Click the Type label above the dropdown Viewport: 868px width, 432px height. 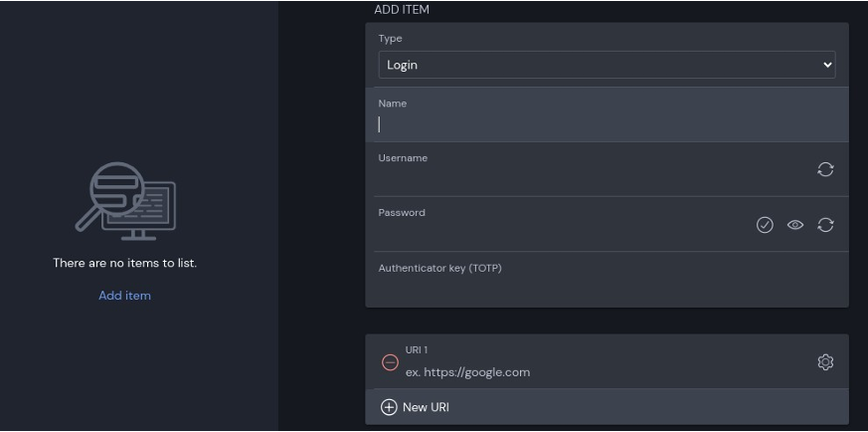point(390,39)
